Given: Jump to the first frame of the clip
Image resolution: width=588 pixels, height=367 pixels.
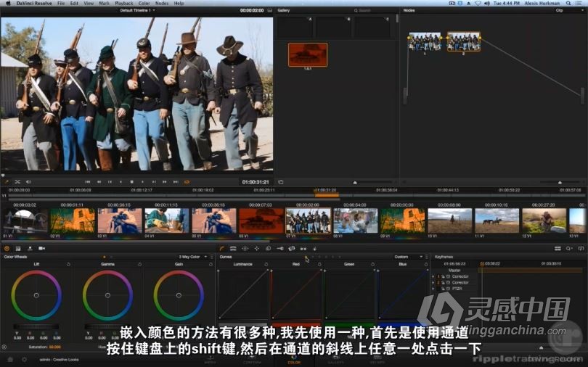Looking at the screenshot, I should pyautogui.click(x=87, y=182).
